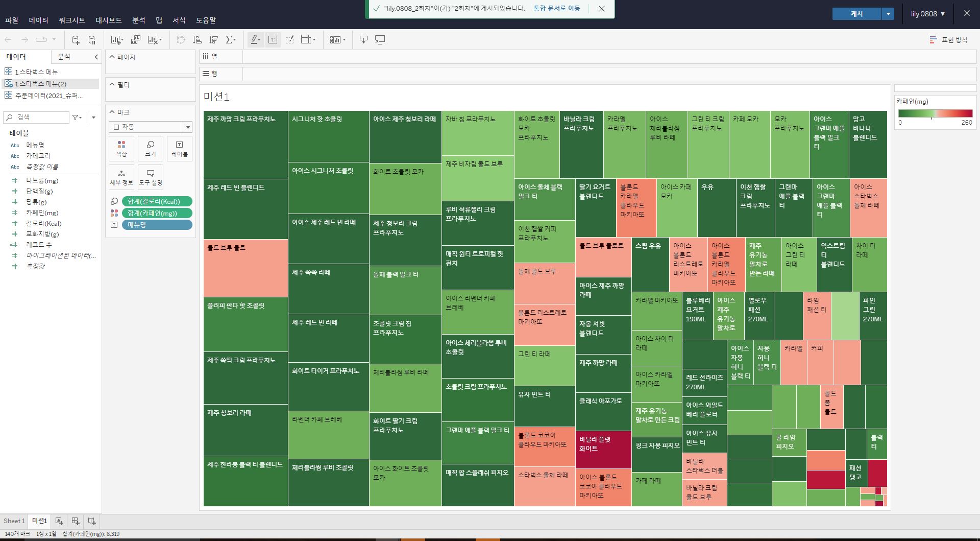Open the 도움말 menu
This screenshot has width=980, height=541.
point(206,20)
